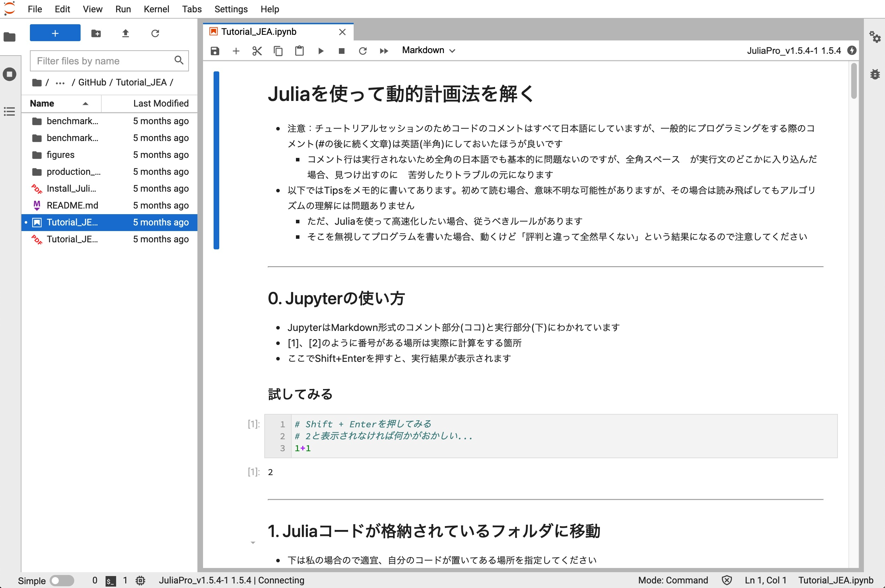Copy the selected cells
The height and width of the screenshot is (588, 885).
(x=278, y=51)
